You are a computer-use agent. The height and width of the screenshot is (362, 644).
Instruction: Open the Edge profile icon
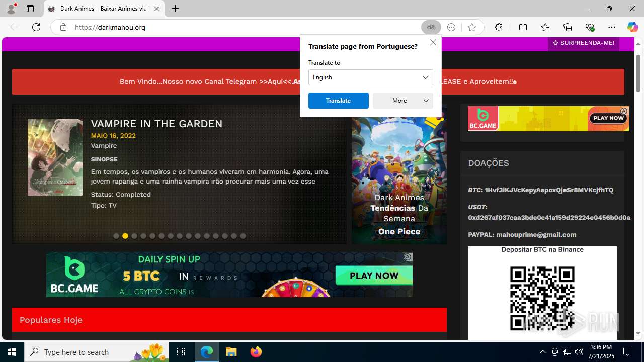[x=11, y=9]
